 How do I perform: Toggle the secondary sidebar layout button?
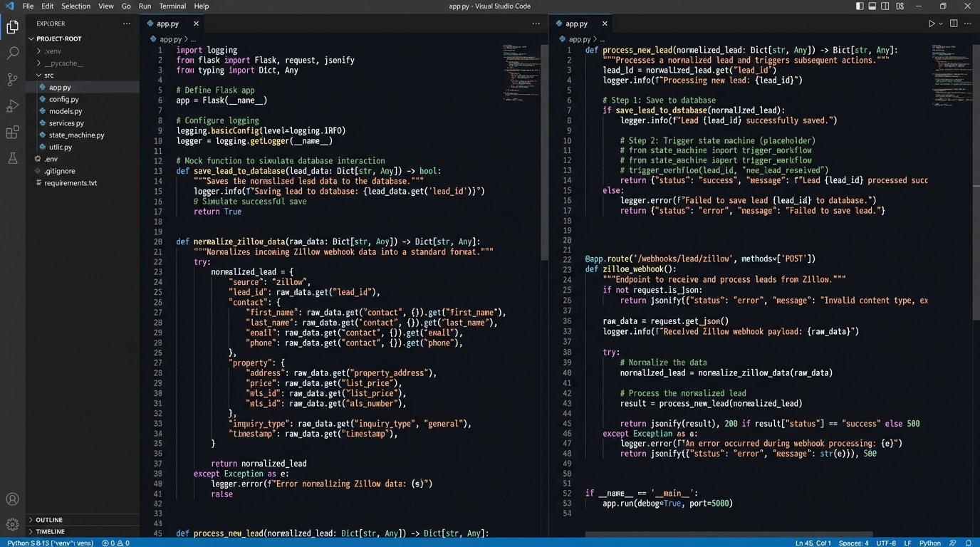pos(886,6)
